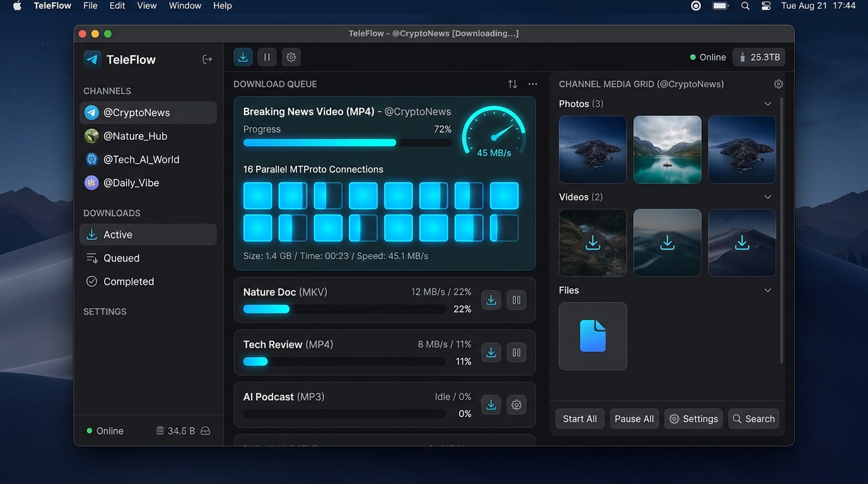This screenshot has width=868, height=484.
Task: Open Settings from the media grid footer
Action: [x=693, y=419]
